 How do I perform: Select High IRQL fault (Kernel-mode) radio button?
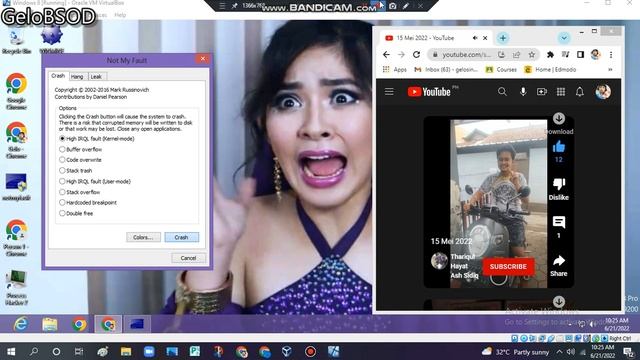click(x=62, y=139)
